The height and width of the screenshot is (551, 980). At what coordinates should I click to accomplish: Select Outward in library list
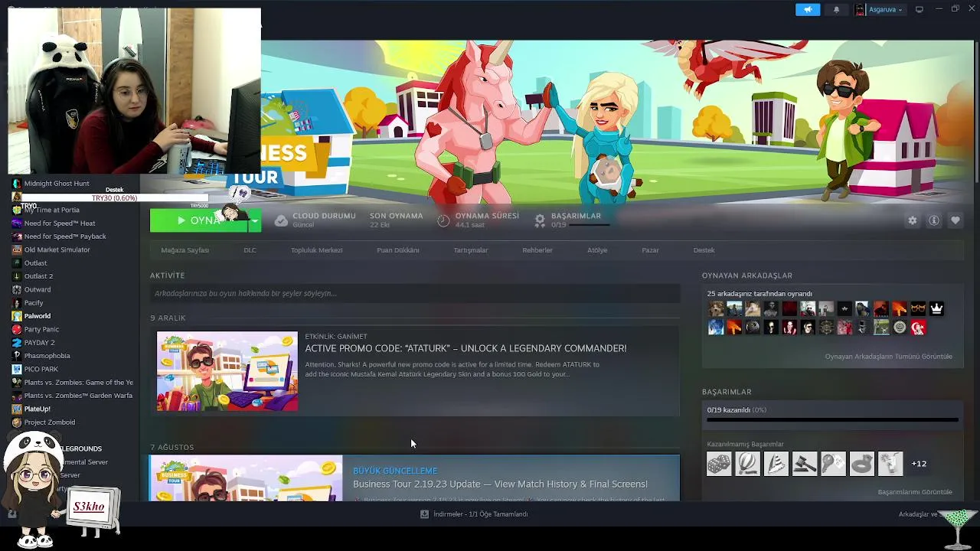(38, 289)
